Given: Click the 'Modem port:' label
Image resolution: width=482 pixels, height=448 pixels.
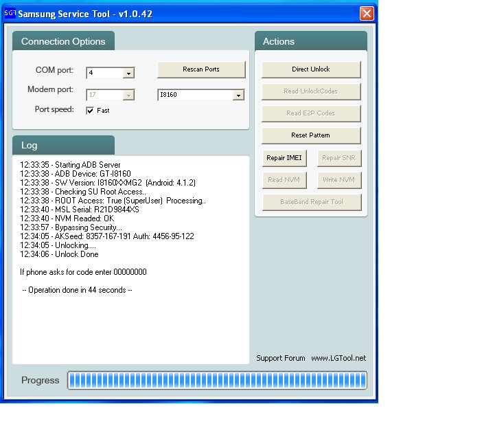Looking at the screenshot, I should 50,89.
